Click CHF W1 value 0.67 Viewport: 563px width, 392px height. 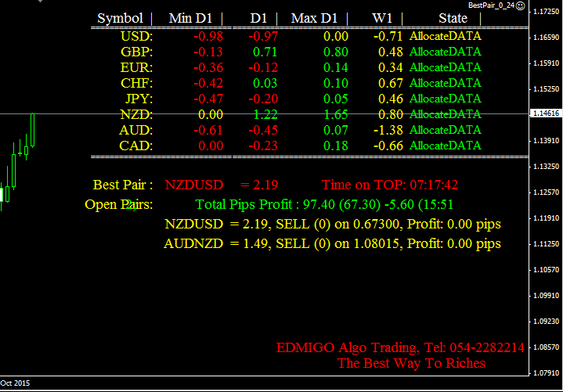click(x=391, y=83)
